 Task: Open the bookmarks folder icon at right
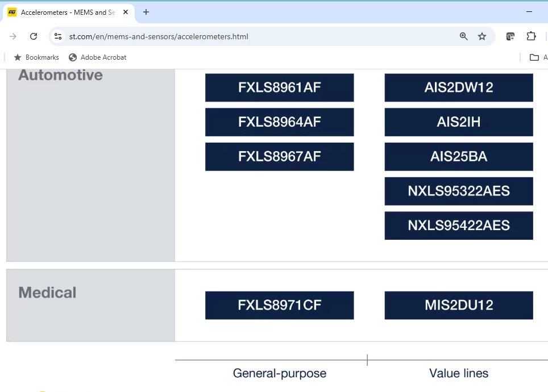click(534, 57)
